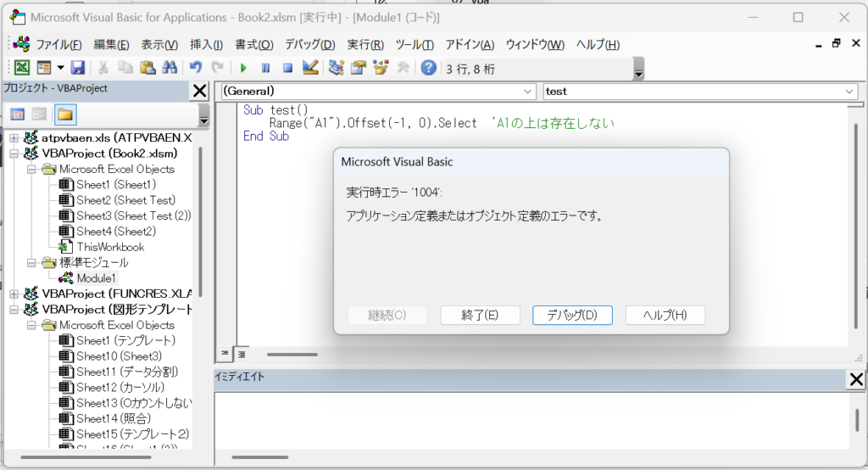Toggle Folders icon in project pane
Viewport: 868px width, 470px height.
[x=64, y=115]
